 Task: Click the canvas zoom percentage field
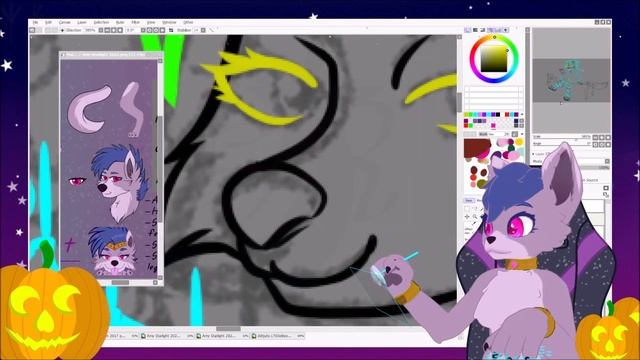coord(90,30)
